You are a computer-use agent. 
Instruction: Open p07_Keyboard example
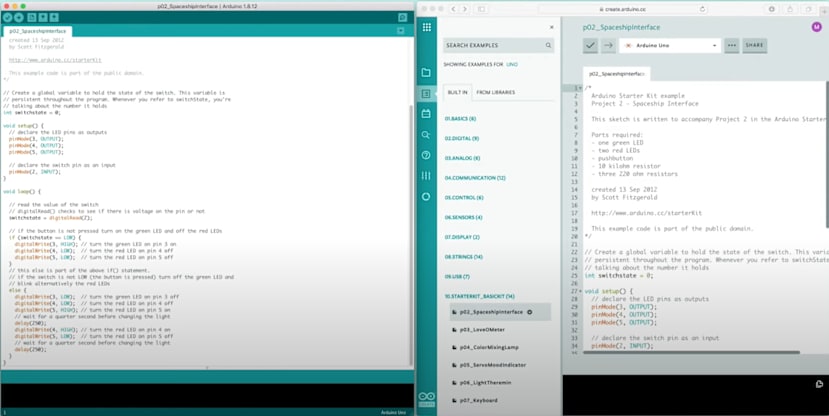pos(478,400)
